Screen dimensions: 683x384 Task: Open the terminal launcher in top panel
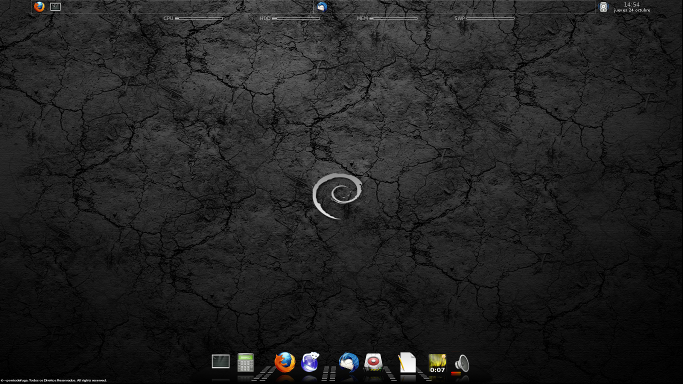coord(55,7)
